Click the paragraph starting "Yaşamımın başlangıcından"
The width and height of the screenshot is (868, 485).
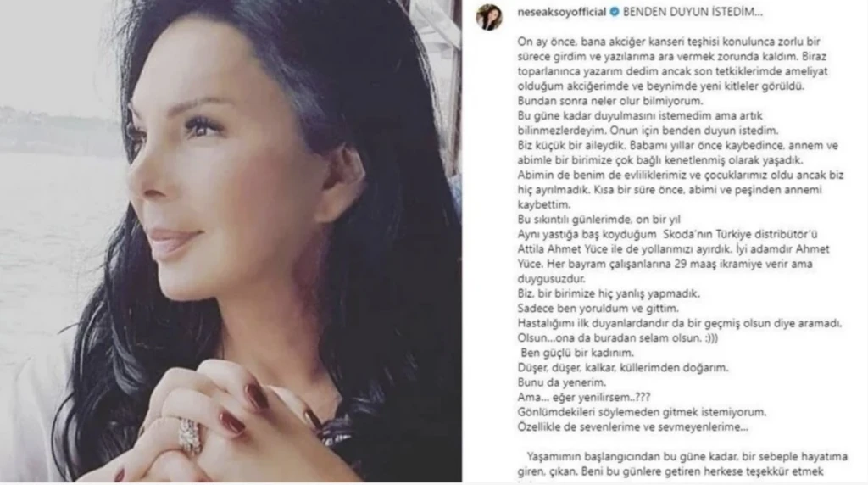(682, 464)
